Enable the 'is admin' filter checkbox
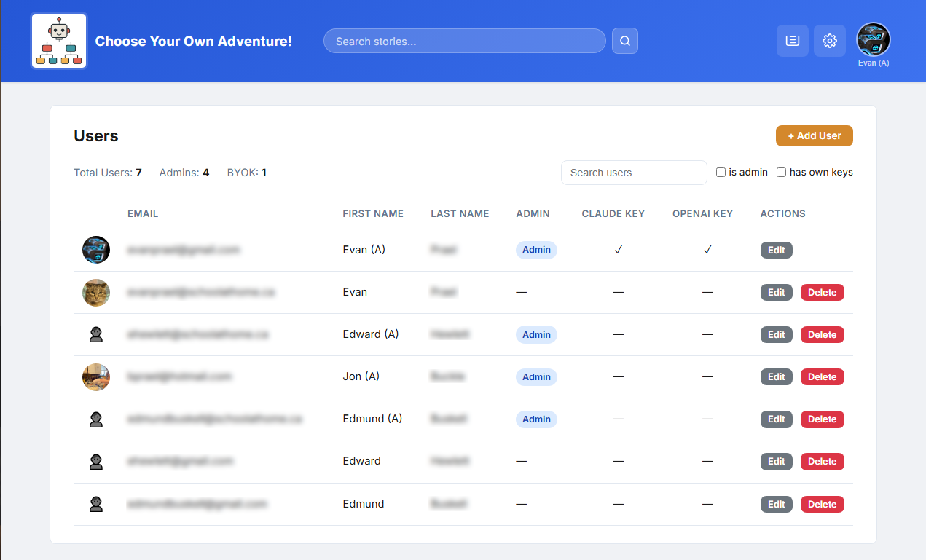The image size is (926, 560). (721, 173)
